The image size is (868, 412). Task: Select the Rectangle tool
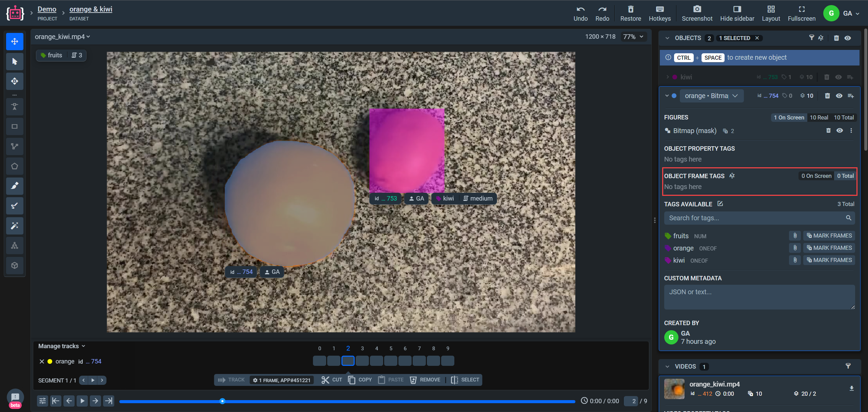click(15, 127)
